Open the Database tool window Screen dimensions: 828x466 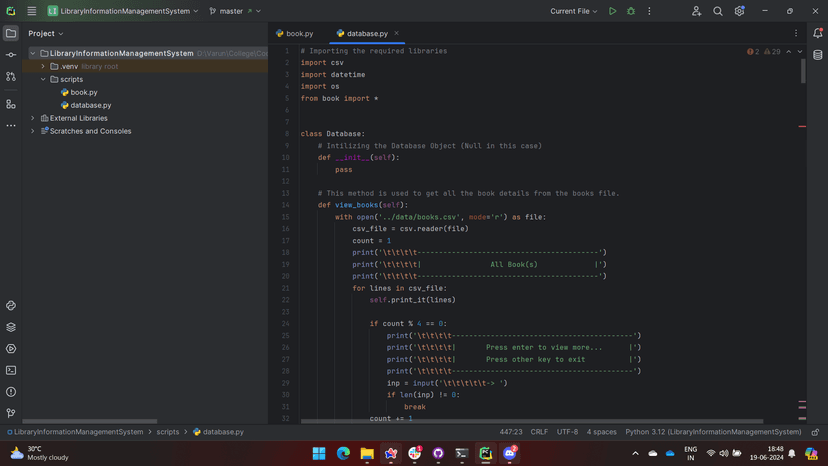817,55
